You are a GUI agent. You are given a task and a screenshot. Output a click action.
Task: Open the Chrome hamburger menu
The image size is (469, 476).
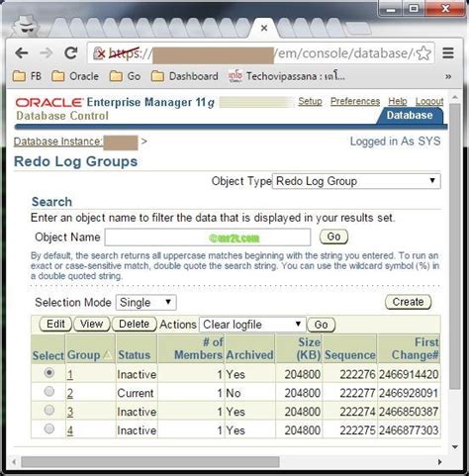[448, 52]
